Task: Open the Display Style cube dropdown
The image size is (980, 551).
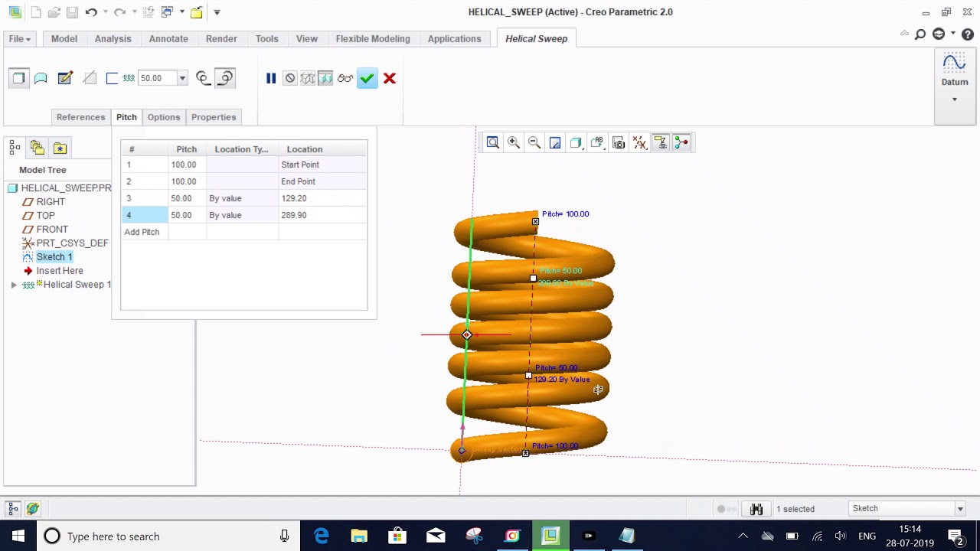Action: [576, 142]
